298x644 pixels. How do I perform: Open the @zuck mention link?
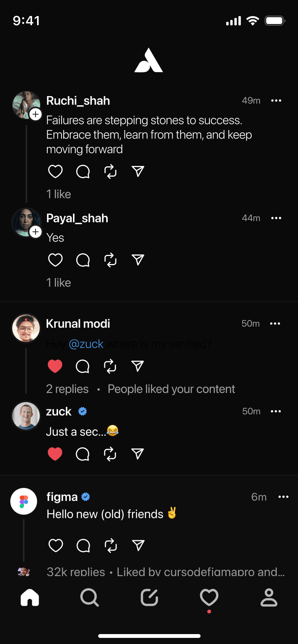click(x=86, y=344)
